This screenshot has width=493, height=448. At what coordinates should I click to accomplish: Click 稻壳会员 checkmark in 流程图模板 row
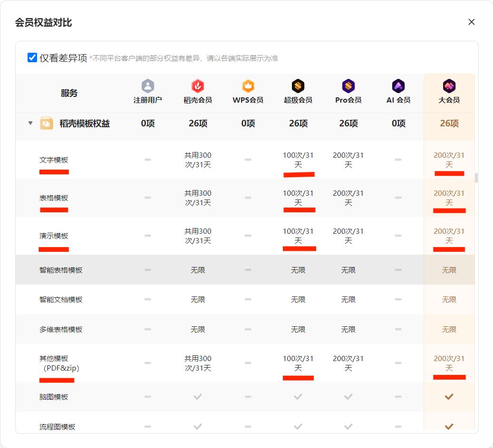pyautogui.click(x=198, y=427)
